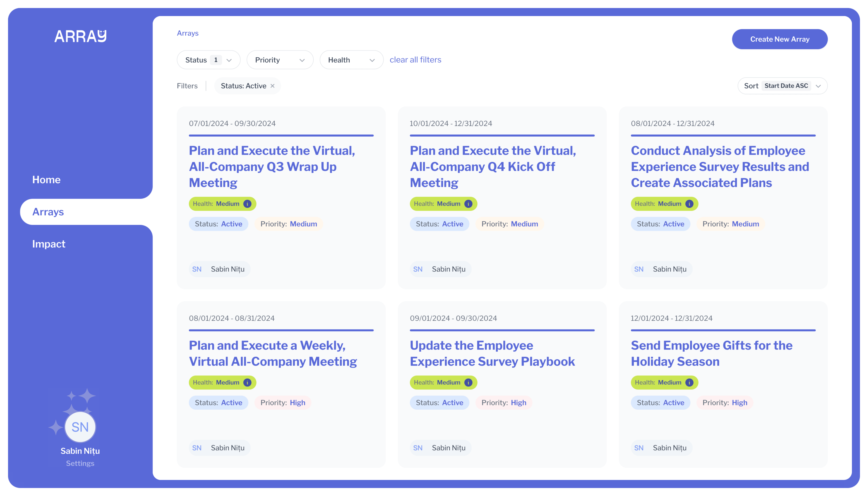
Task: Open the Status filter dropdown
Action: pyautogui.click(x=208, y=60)
